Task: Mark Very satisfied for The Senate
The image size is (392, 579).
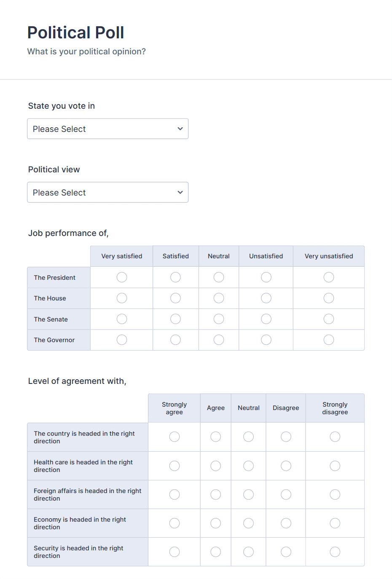Action: [x=121, y=319]
